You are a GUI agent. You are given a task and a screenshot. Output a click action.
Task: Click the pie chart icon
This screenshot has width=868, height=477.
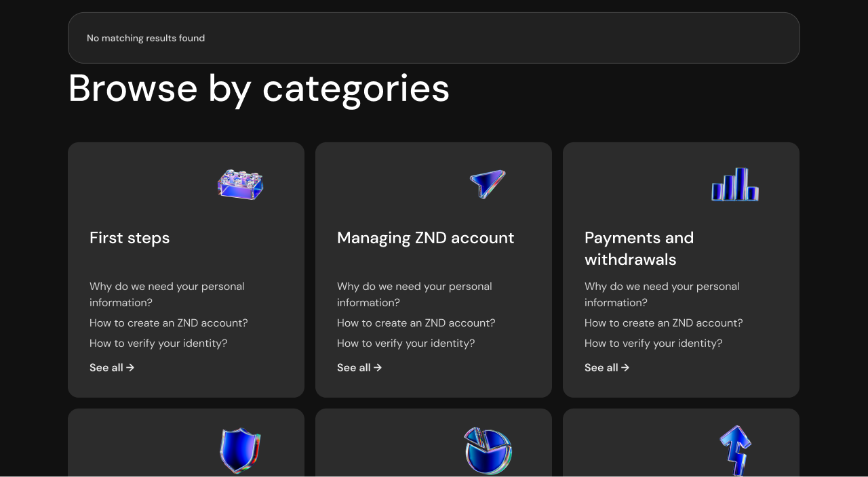tap(488, 451)
